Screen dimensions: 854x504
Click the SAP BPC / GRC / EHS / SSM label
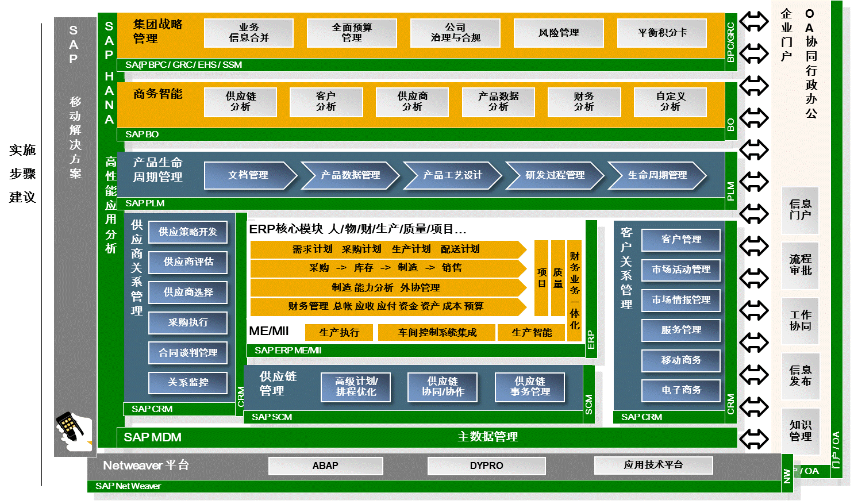(x=184, y=65)
